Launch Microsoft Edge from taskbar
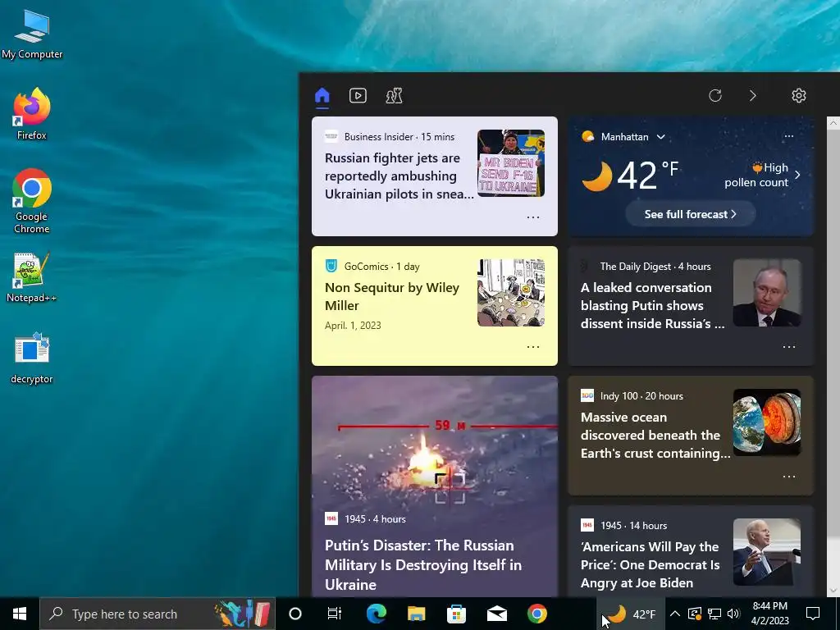The width and height of the screenshot is (840, 630). [376, 614]
